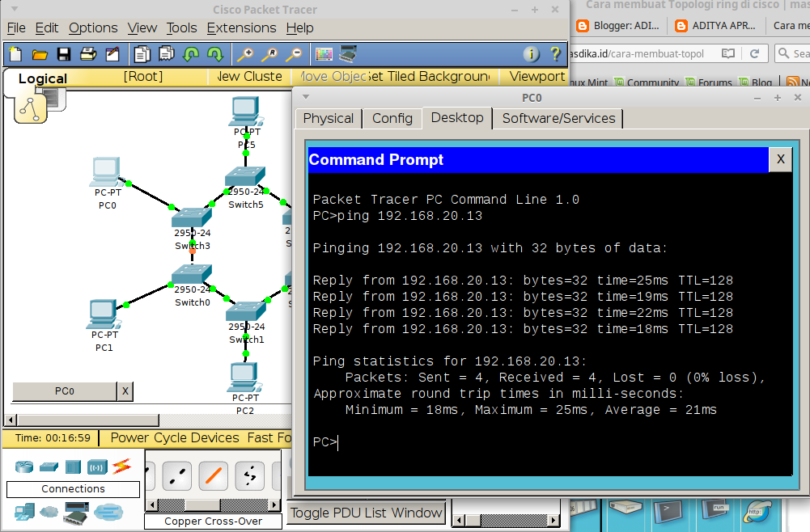
Task: Create a new network with the New icon
Action: 14,53
